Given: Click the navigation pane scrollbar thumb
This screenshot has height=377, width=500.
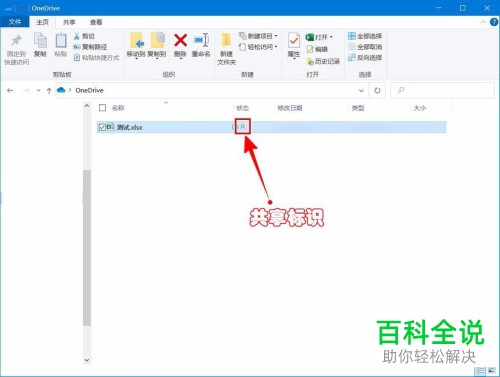Looking at the screenshot, I should point(87,247).
